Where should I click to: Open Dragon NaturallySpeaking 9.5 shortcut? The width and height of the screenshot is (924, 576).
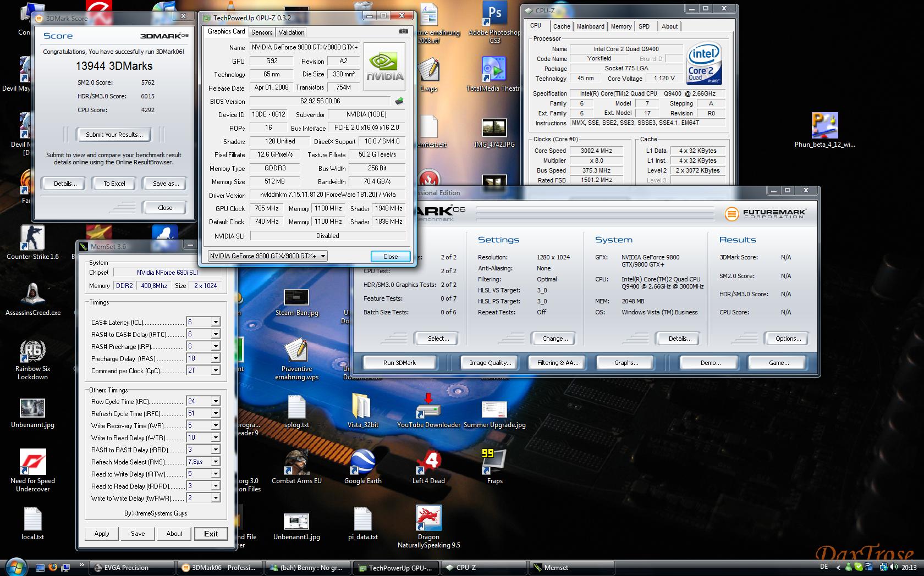pyautogui.click(x=428, y=527)
